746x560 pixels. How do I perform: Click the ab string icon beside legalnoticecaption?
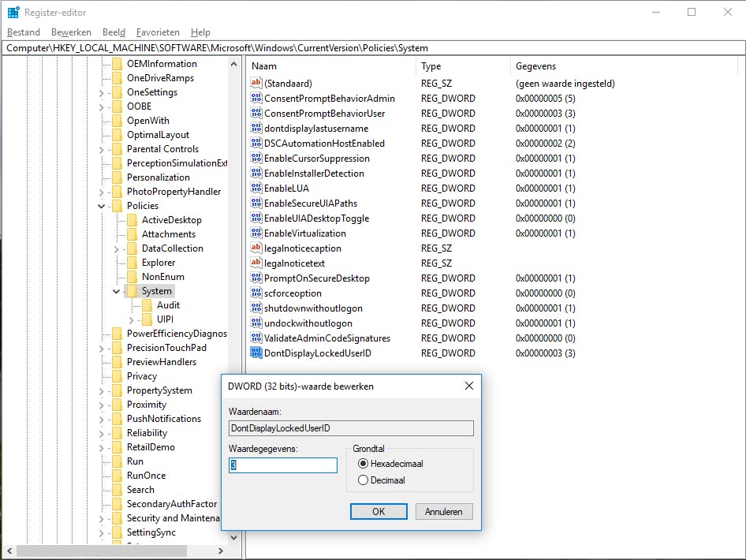point(256,248)
